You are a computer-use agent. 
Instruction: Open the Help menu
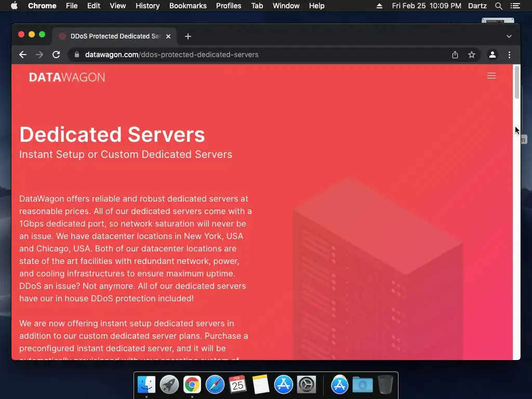coord(316,6)
